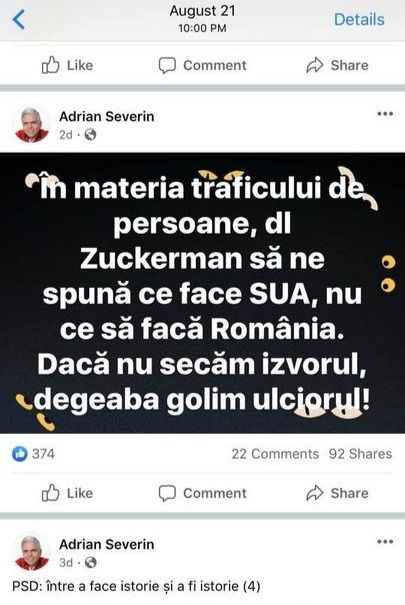Viewport: 405px width, 605px height.
Task: Open Adrian Severin's avatar on 3d post
Action: click(x=32, y=553)
